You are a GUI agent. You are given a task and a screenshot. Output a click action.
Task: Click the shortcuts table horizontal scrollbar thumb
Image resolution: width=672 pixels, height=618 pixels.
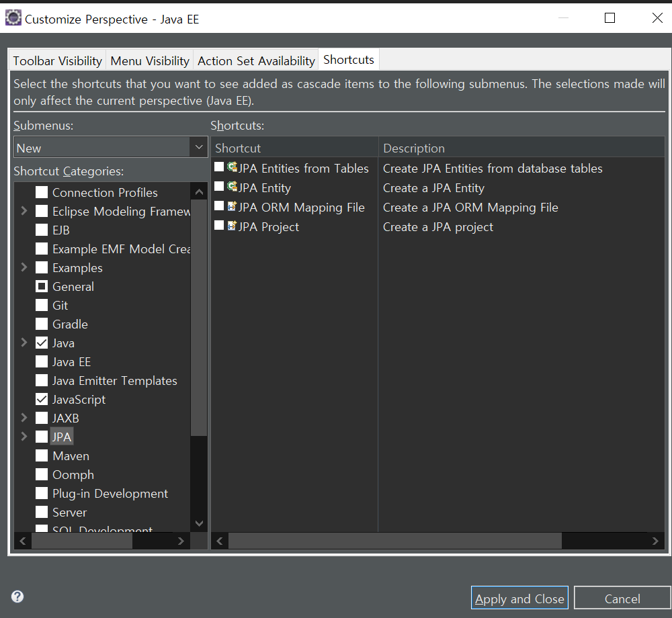pos(394,541)
